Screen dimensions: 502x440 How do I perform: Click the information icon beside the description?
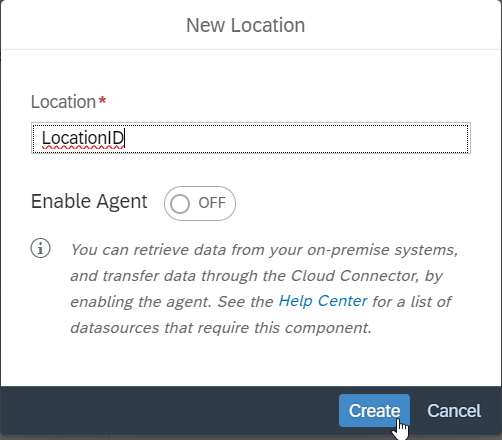click(x=41, y=248)
